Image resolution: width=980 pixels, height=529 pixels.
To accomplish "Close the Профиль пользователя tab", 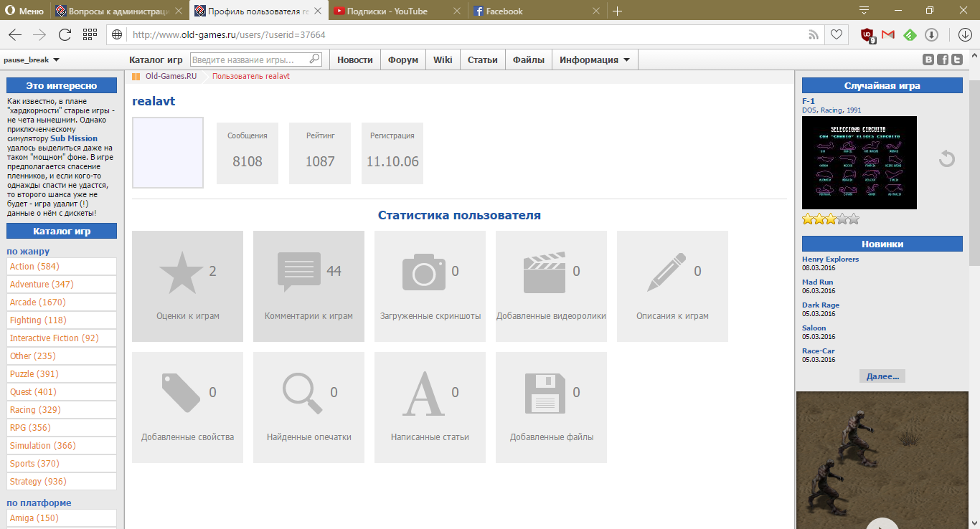I will 319,11.
